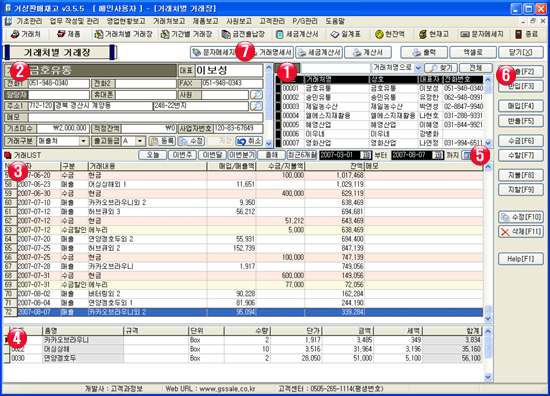The image size is (550, 396).
Task: Open the toolbar 세금계산서 item with the document icon
Action: coord(297,34)
